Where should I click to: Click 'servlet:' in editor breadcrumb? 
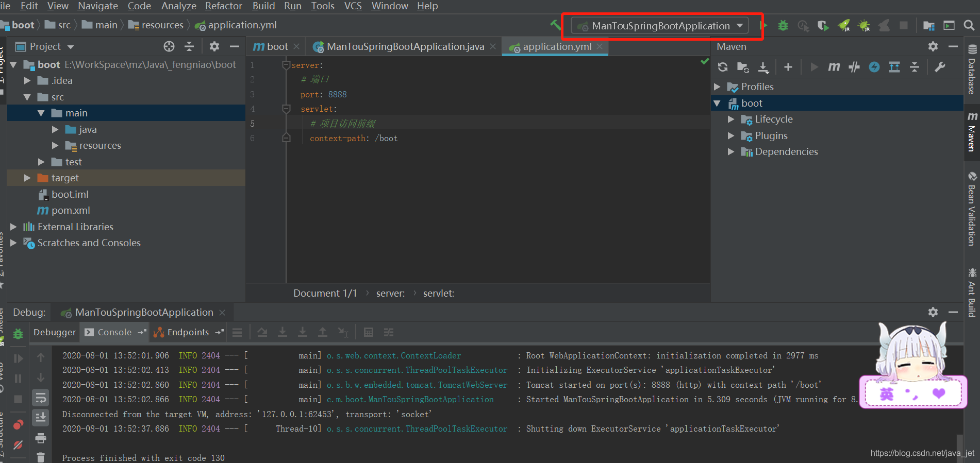tap(439, 293)
